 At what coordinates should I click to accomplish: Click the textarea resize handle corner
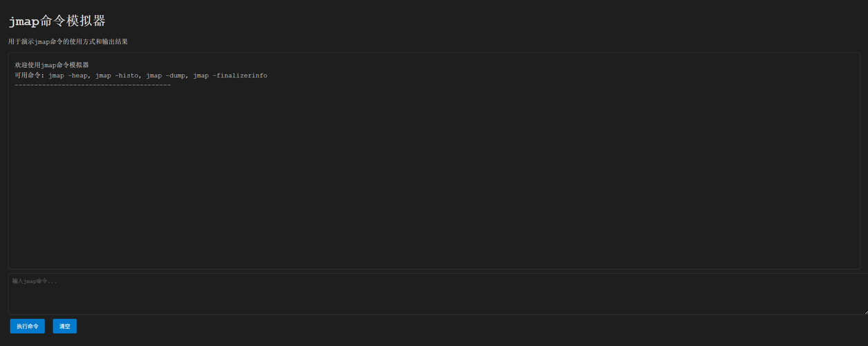(865, 311)
